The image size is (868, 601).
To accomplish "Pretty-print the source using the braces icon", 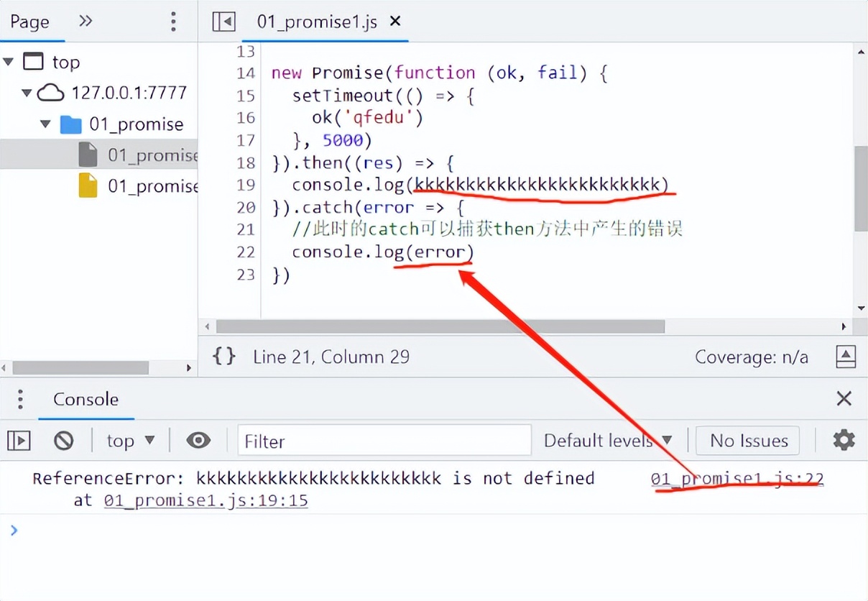I will (x=223, y=356).
